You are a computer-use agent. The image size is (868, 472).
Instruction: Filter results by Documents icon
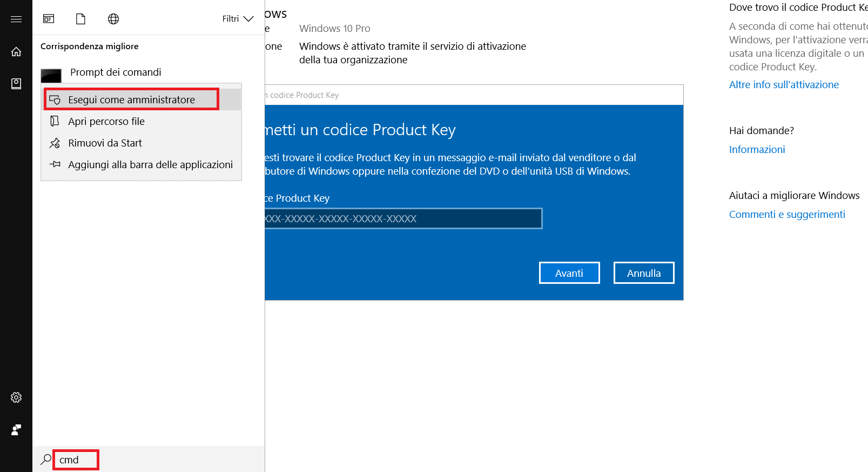[80, 19]
